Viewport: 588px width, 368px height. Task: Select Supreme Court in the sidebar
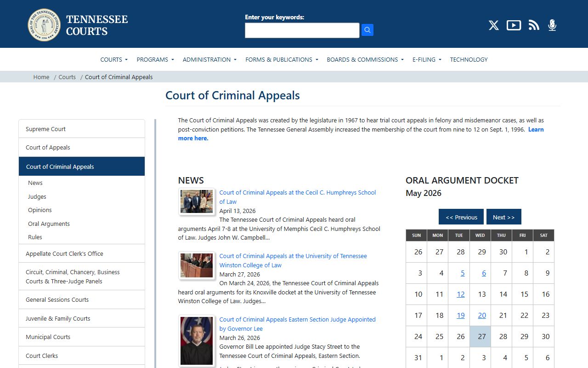pos(82,129)
